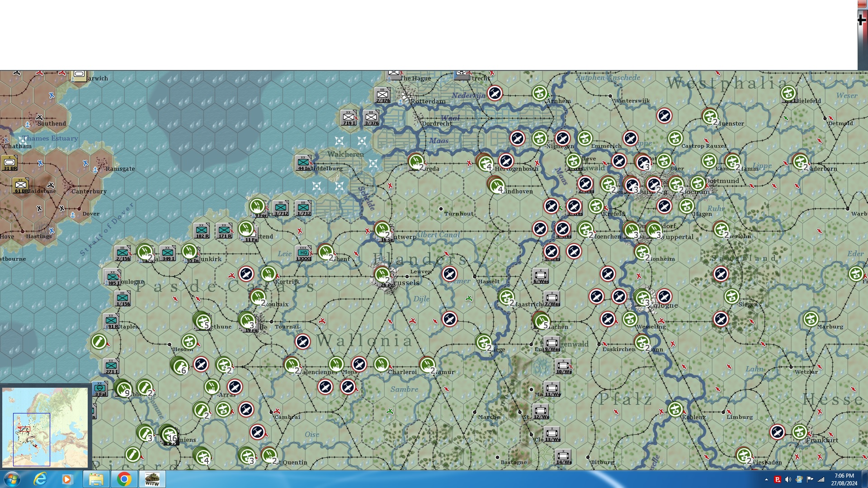Viewport: 868px width, 488px height.
Task: Select the 44 In unit at Middelburg
Action: click(303, 163)
